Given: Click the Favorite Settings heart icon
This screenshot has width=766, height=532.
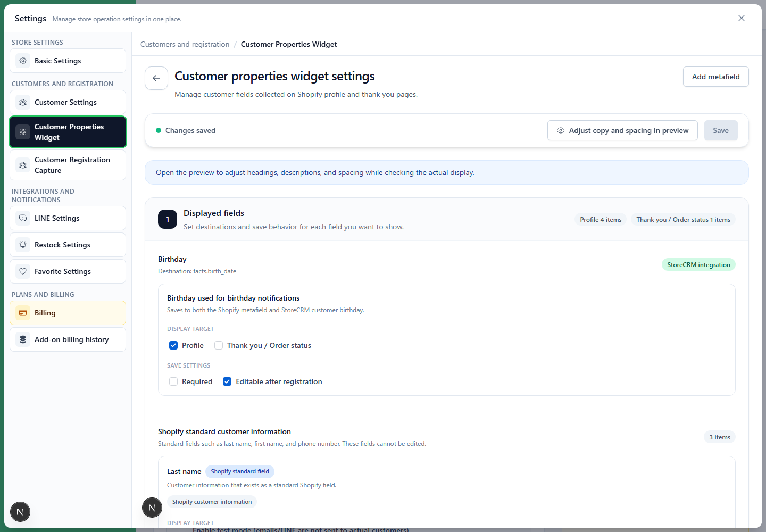Looking at the screenshot, I should pos(23,271).
